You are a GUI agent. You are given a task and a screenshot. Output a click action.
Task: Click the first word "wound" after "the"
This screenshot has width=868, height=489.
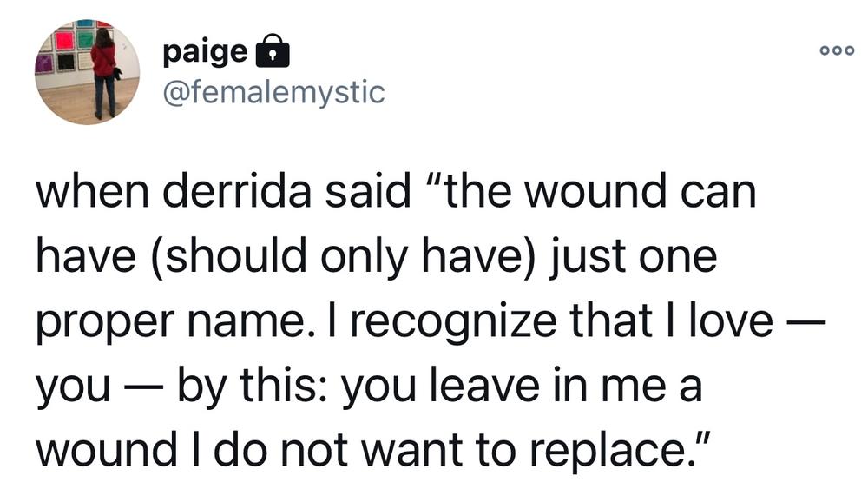click(595, 191)
